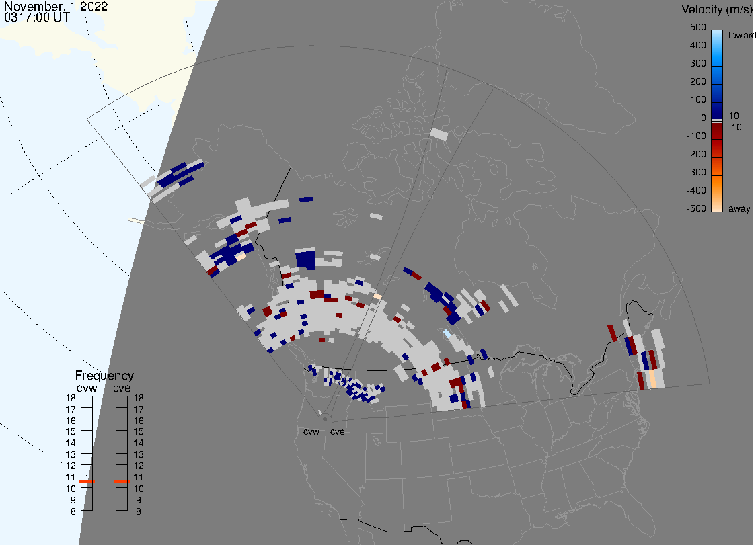Select the 18 label on cvw frequency scale
756x545 pixels.
click(71, 398)
